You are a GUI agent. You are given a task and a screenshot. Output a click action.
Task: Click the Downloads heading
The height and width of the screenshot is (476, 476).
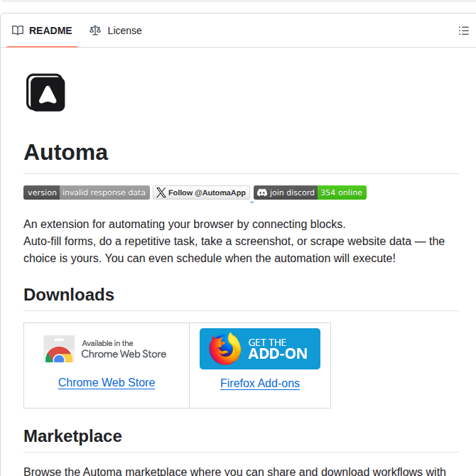[x=69, y=295]
